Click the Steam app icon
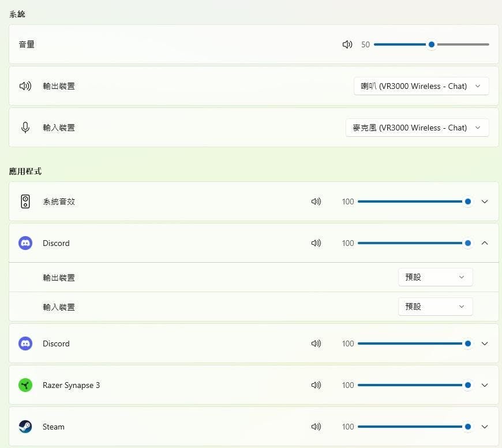Screen dimensions: 502x448 click(25, 427)
